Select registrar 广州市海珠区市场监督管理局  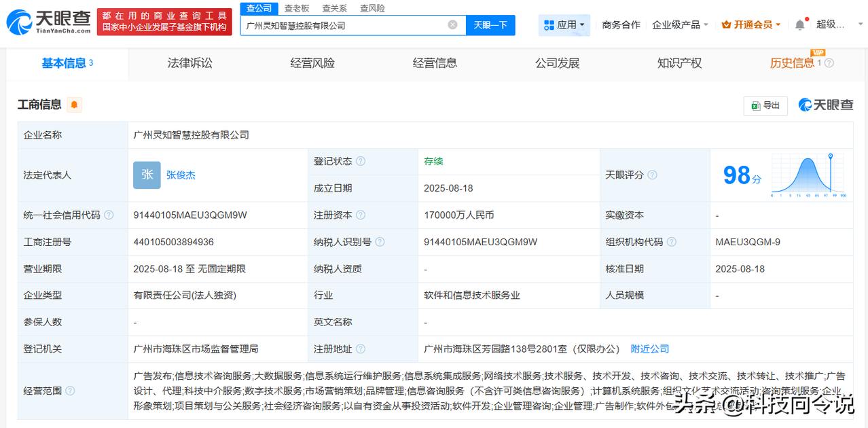[196, 349]
